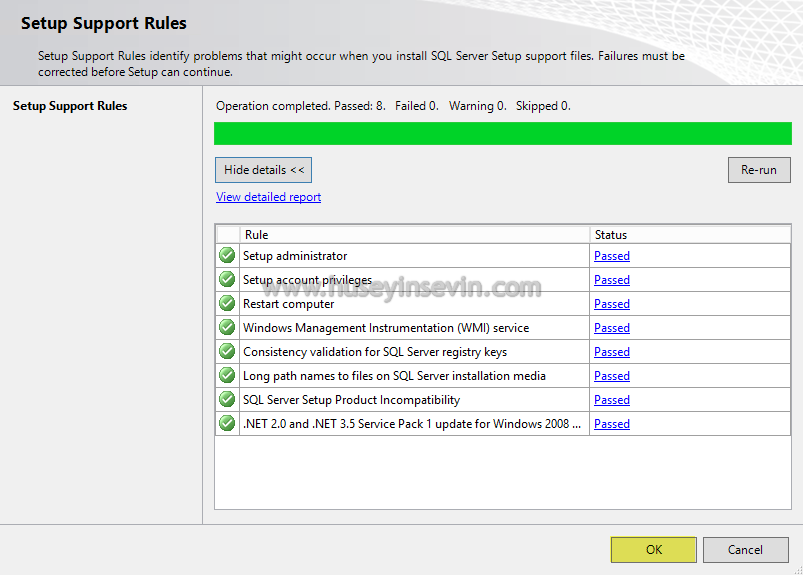Open Passed link for Restart computer

(611, 304)
